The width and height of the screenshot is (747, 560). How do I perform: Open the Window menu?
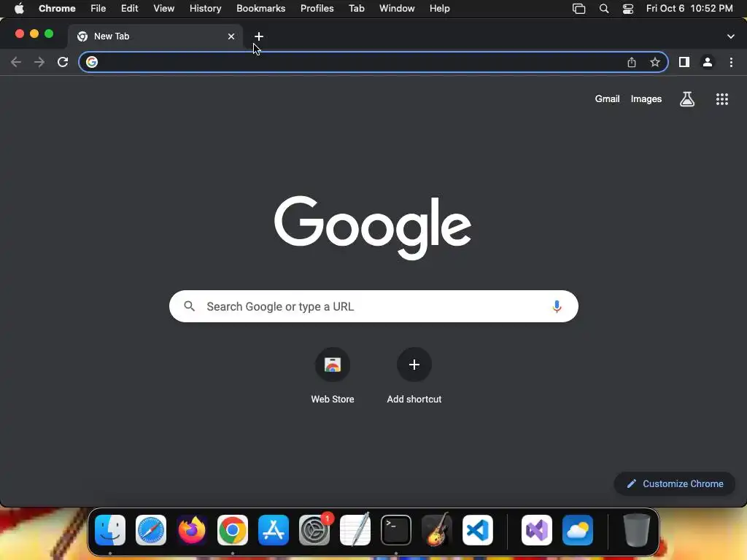tap(397, 8)
